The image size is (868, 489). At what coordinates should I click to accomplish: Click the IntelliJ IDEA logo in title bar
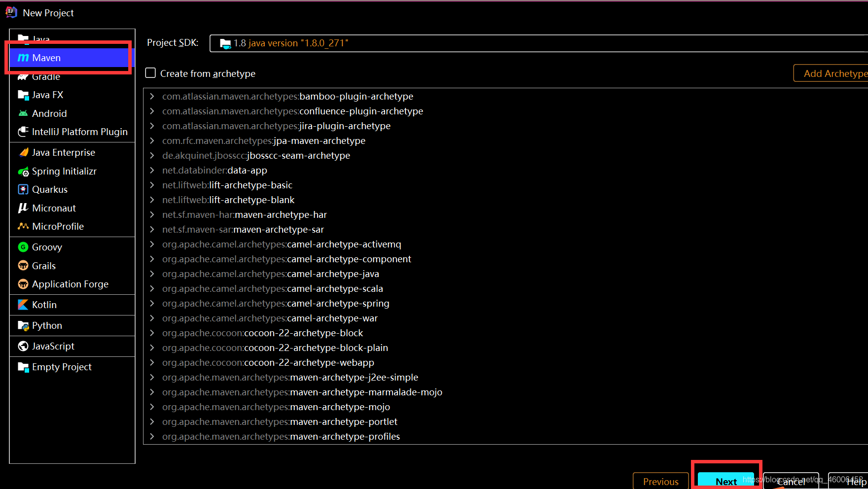click(x=11, y=12)
